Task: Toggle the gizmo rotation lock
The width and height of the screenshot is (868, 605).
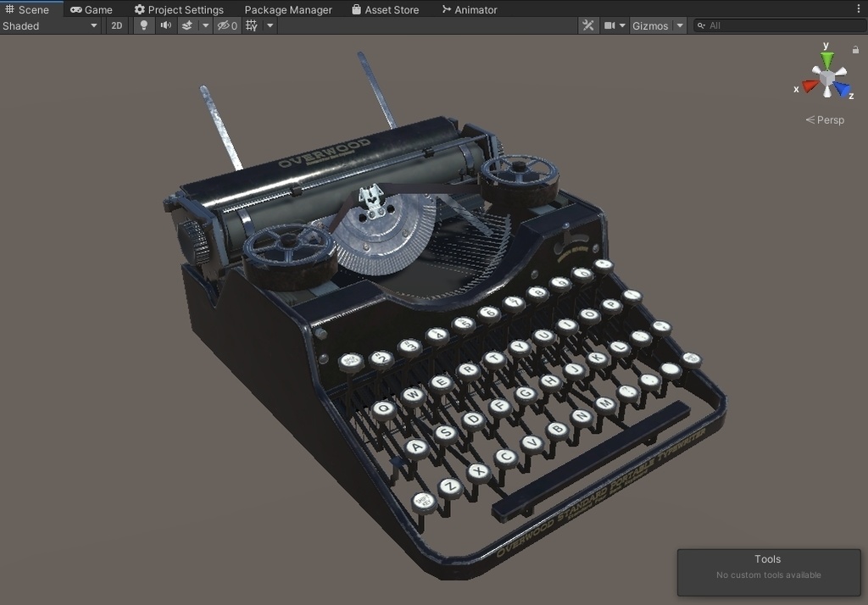Action: pyautogui.click(x=855, y=50)
